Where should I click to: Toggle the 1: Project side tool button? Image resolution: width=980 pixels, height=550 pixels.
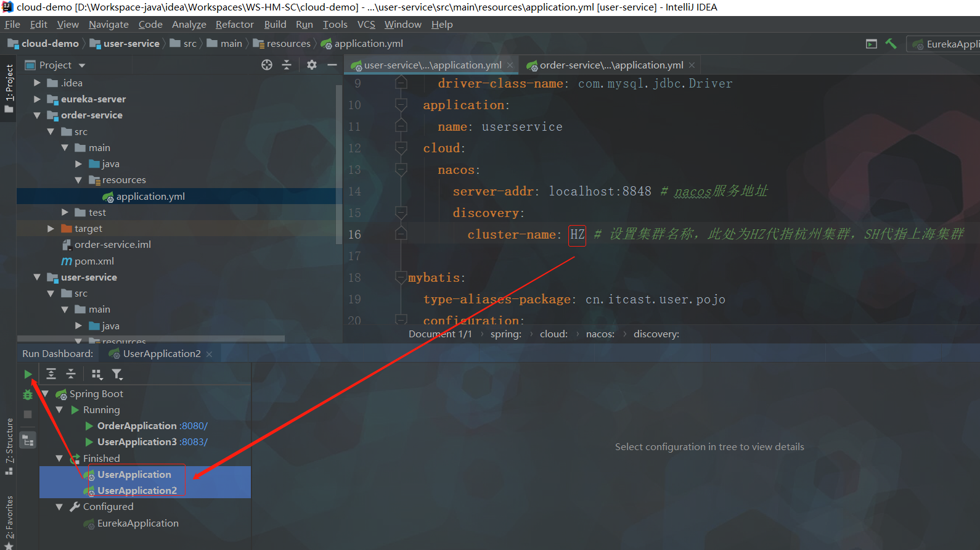[x=9, y=89]
